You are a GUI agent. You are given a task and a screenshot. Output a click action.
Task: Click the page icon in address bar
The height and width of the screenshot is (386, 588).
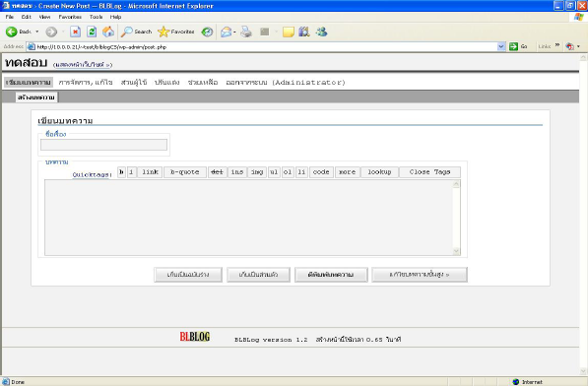[x=32, y=47]
